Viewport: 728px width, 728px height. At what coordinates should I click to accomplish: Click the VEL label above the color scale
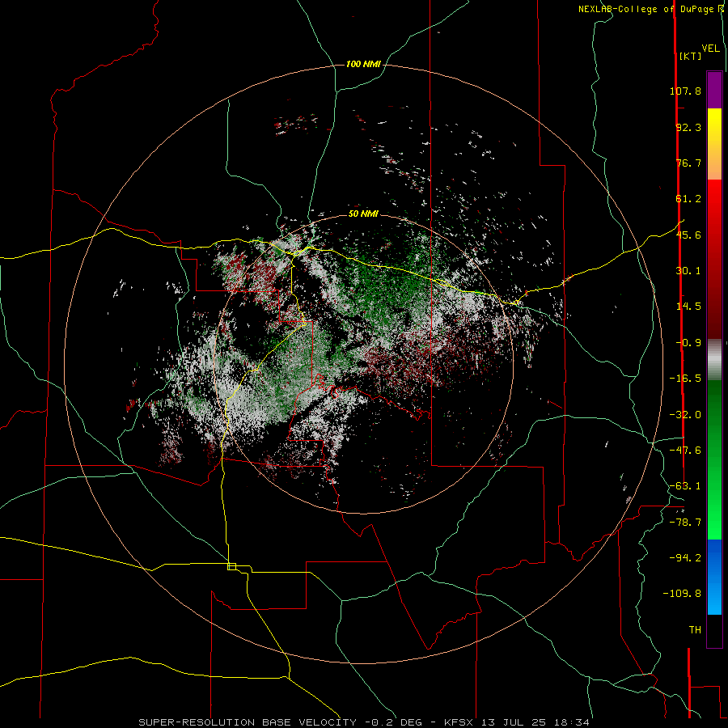[710, 49]
